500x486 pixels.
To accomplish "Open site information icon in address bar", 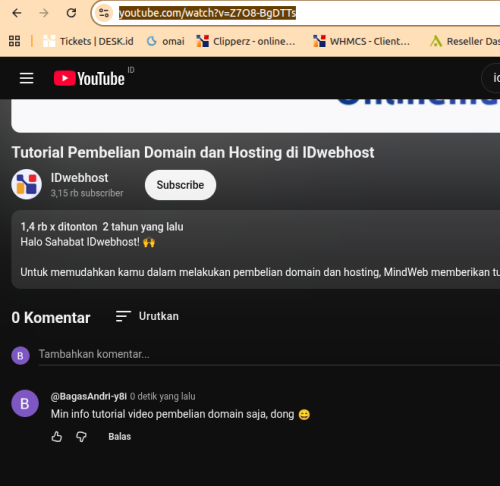I will pos(104,13).
